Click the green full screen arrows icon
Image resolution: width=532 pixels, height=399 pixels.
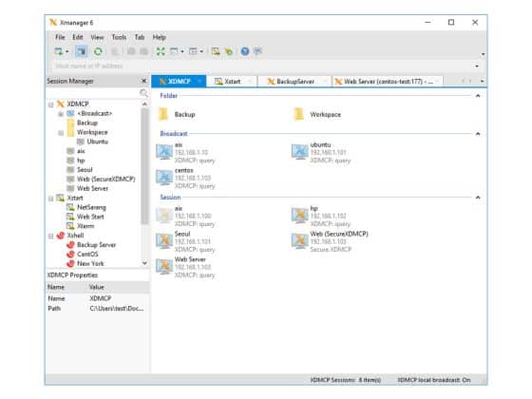161,51
